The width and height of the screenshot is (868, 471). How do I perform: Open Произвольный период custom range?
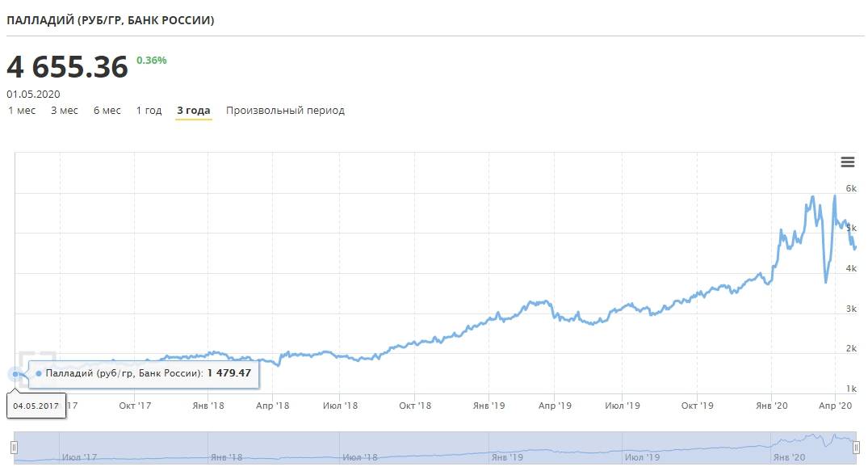285,111
